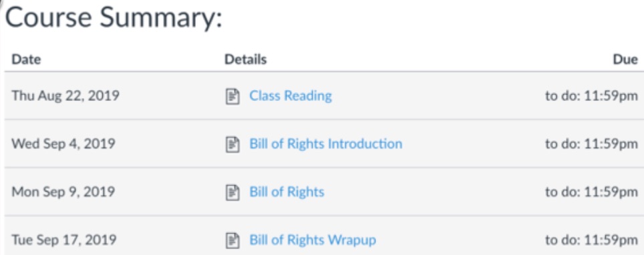Click the due time in Class Reading row
Image resolution: width=644 pixels, height=255 pixels.
(x=591, y=96)
